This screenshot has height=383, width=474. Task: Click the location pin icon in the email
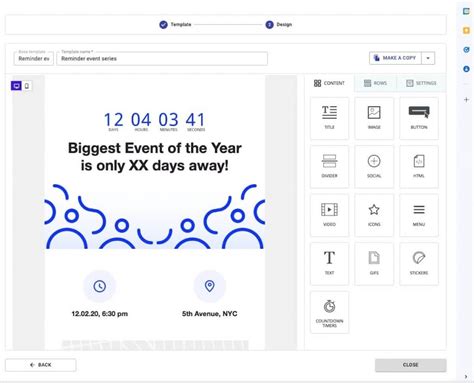pyautogui.click(x=210, y=286)
